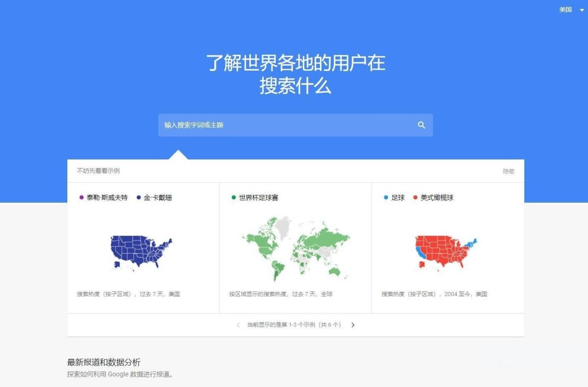Click the 最新报道和数据分析 heading
Image resolution: width=588 pixels, height=387 pixels.
103,362
